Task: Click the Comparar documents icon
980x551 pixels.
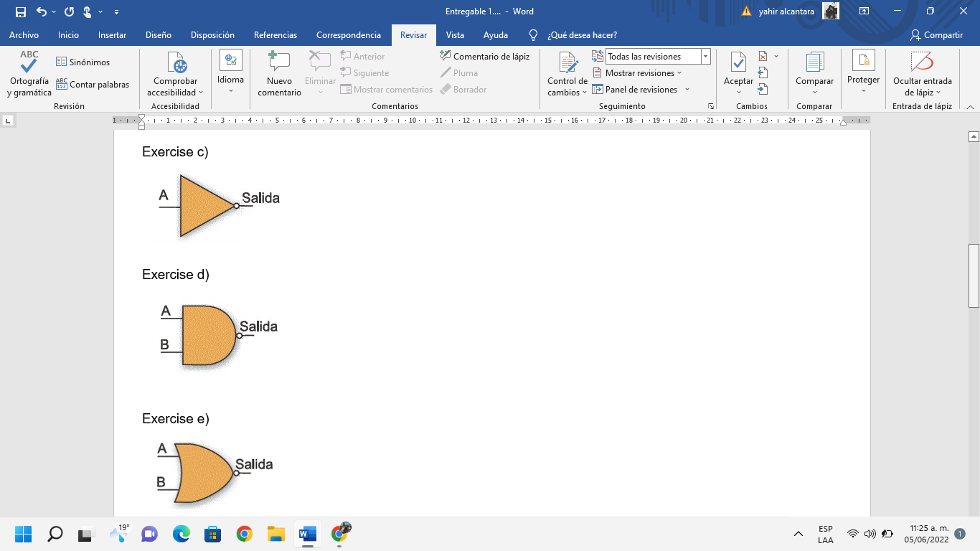Action: tap(814, 62)
